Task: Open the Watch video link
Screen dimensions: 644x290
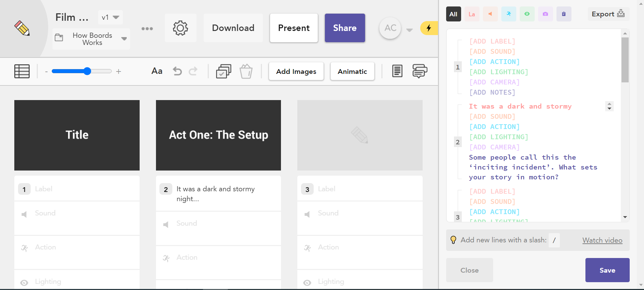Action: pos(602,240)
